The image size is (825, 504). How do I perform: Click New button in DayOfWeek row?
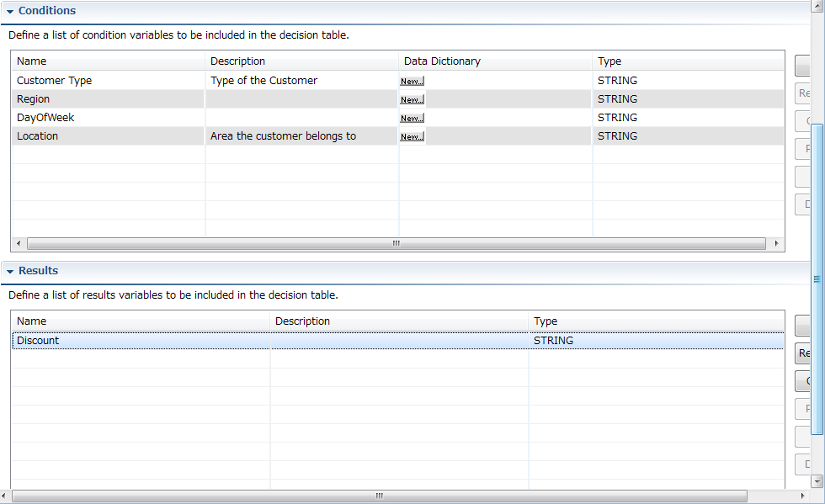point(412,118)
